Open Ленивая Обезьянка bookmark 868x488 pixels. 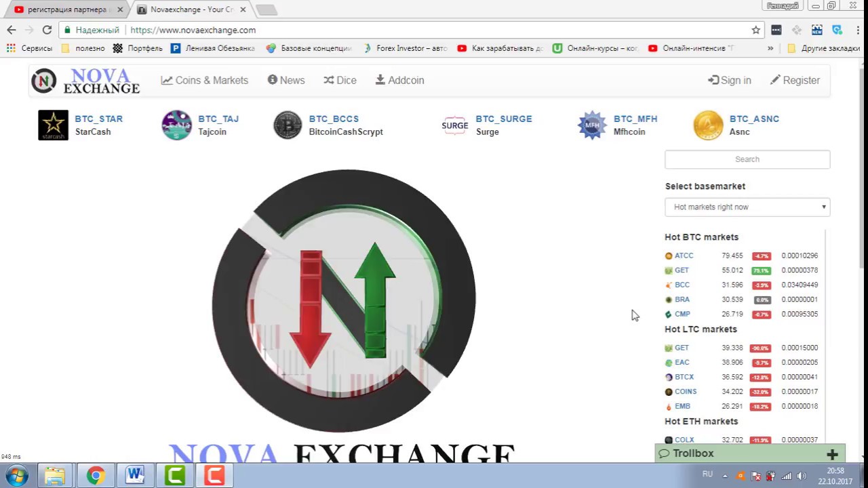point(213,48)
